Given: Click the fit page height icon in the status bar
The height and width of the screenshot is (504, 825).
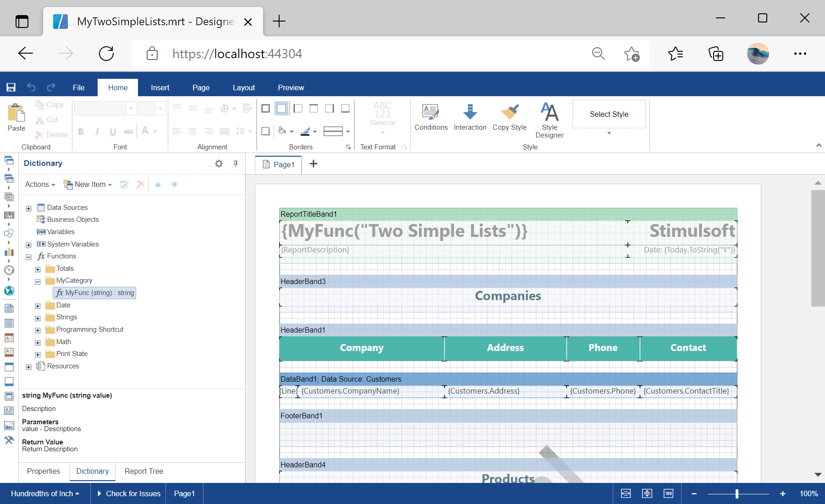Looking at the screenshot, I should point(647,493).
